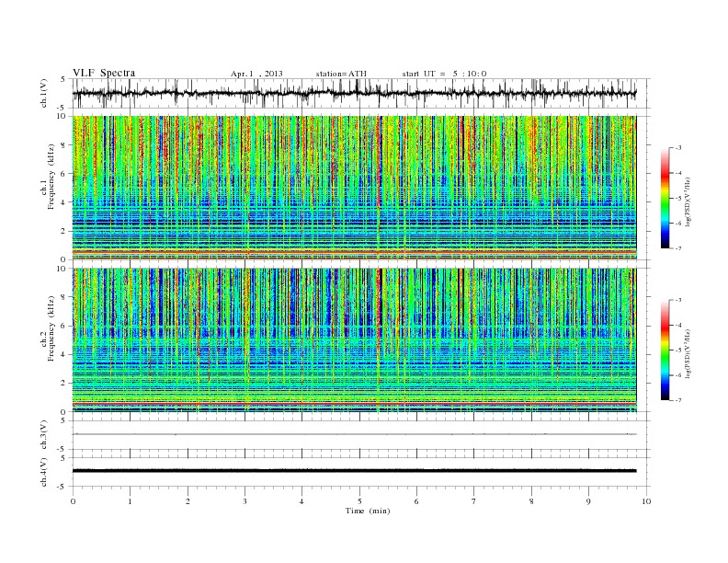Screen dimensions: 728x563
Task: Click the "7" tick on the time axis
Action: coord(474,501)
